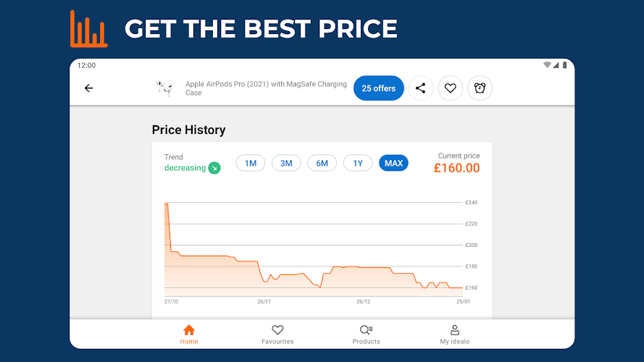Click the decreasing trend arrow icon

point(214,168)
